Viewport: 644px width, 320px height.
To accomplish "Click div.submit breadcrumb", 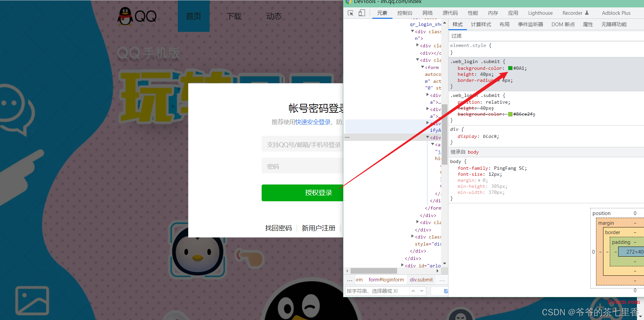I will coord(421,280).
